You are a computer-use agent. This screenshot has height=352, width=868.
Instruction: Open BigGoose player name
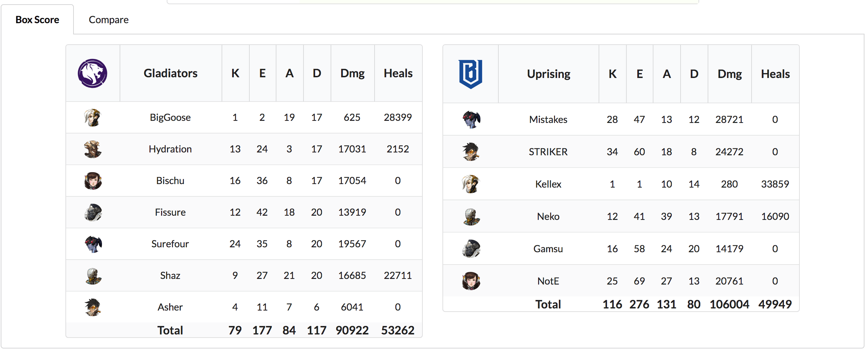(x=170, y=117)
